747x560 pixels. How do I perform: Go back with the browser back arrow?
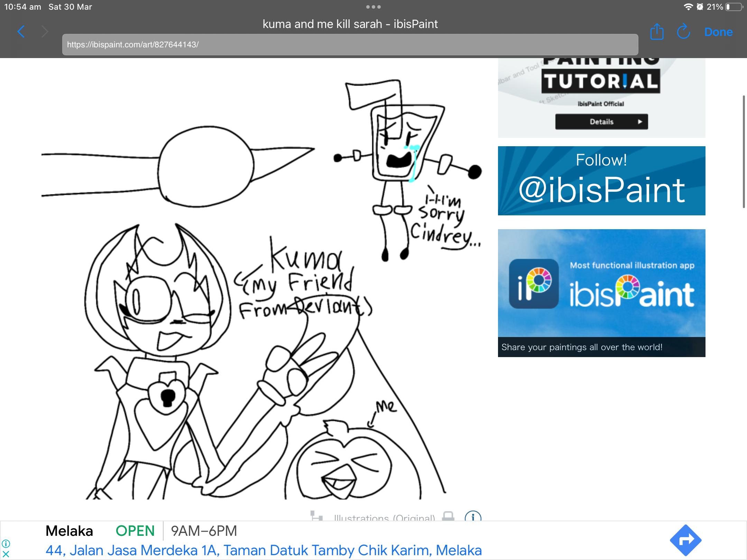pyautogui.click(x=21, y=32)
